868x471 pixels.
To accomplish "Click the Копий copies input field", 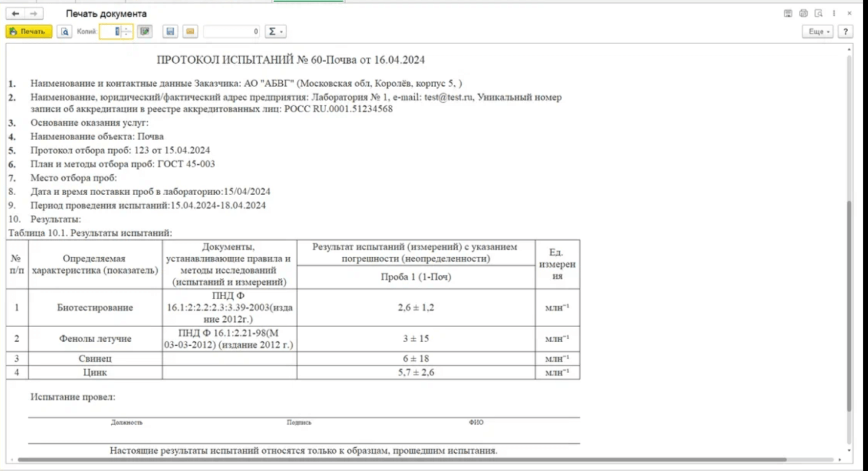I will coord(111,32).
